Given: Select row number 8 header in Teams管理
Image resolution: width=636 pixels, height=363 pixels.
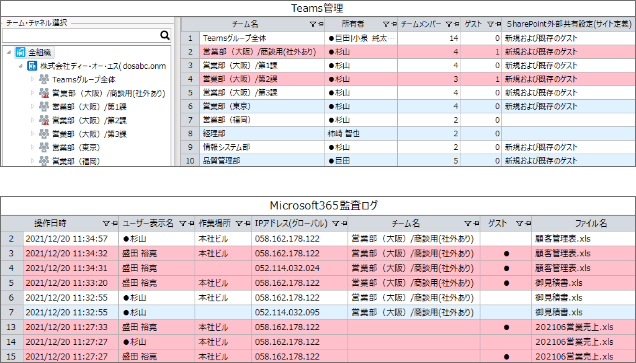Looking at the screenshot, I should [190, 133].
